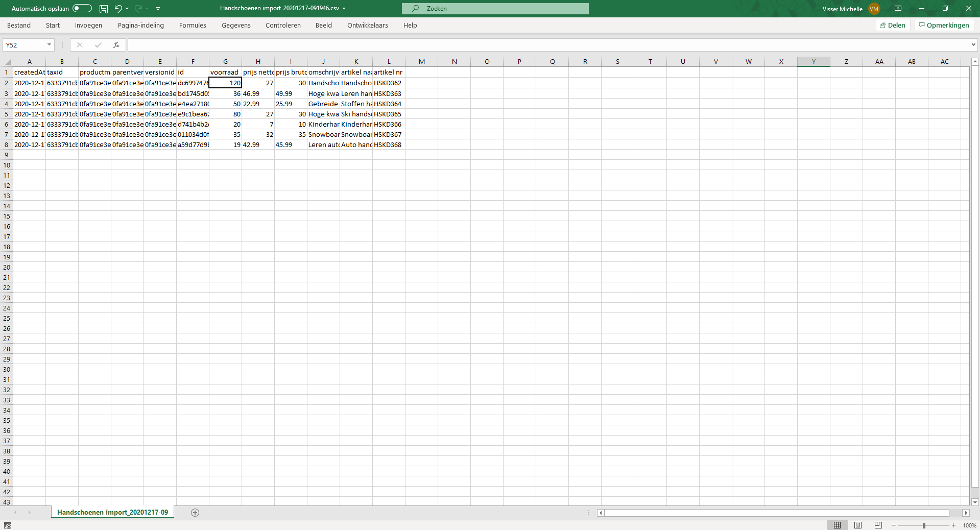Switch to Page Break Preview icon
This screenshot has height=530, width=980.
pos(878,525)
